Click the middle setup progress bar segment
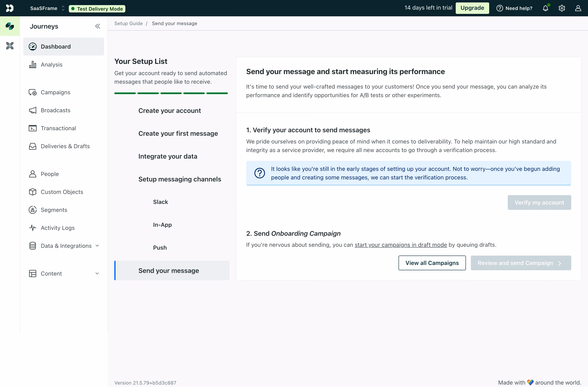Image resolution: width=588 pixels, height=387 pixels. point(171,93)
